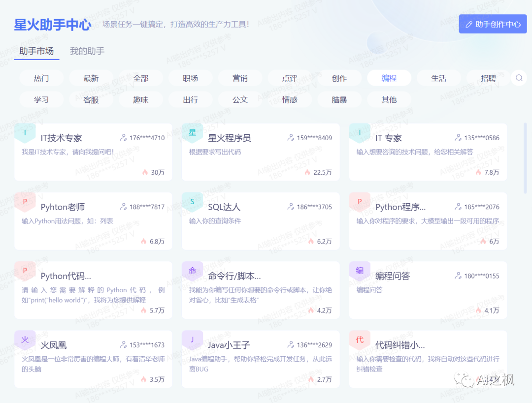Screen dimensions: 532x403
Task: Click the 火凤凰 avatar badge icon
Action: (25, 340)
